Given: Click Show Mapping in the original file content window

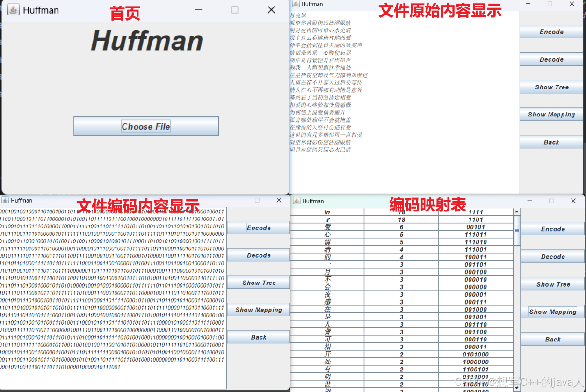Looking at the screenshot, I should point(551,114).
